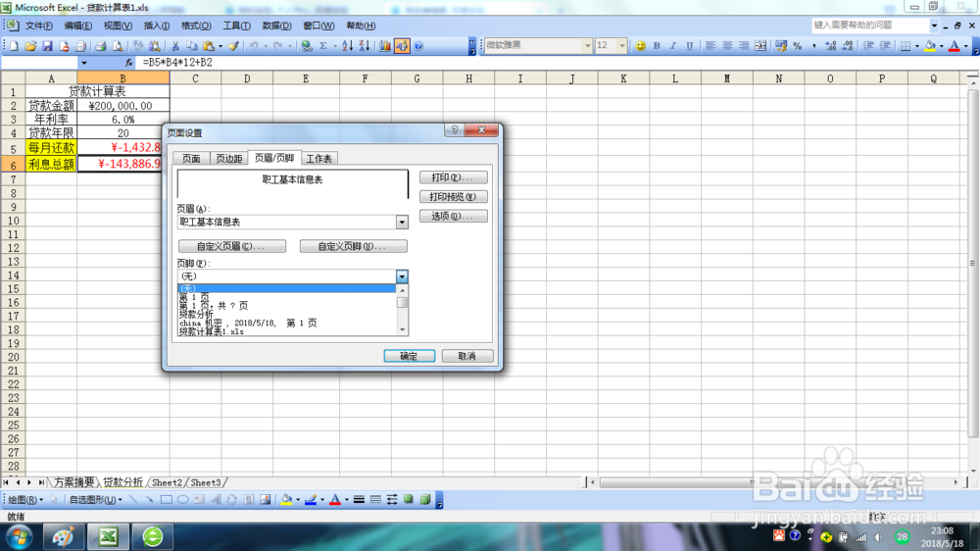The height and width of the screenshot is (551, 980).
Task: Toggle bold formatting
Action: click(657, 46)
